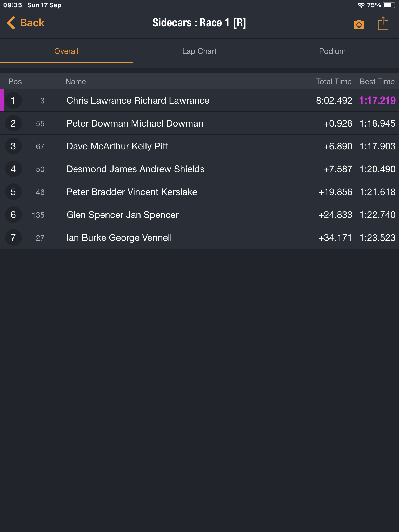Tap the purple fastest lap 1:17.219
399x532 pixels.
(377, 101)
